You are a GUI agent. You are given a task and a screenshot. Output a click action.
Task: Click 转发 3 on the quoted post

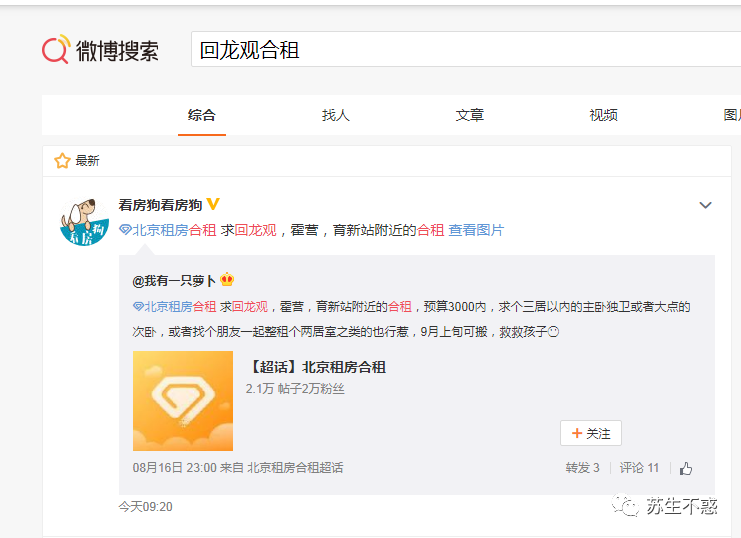coord(582,468)
